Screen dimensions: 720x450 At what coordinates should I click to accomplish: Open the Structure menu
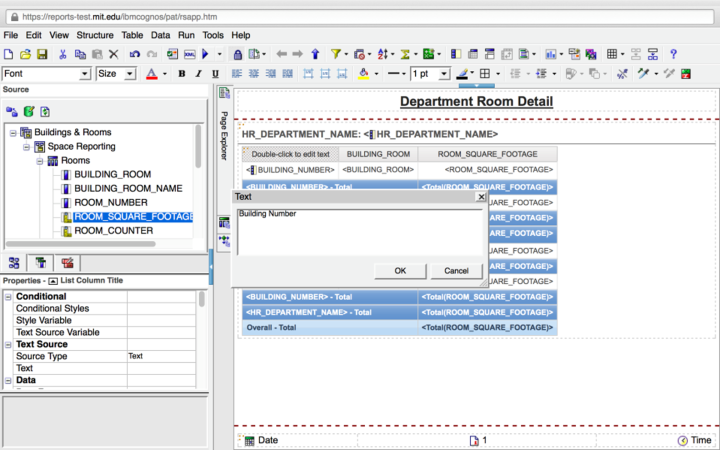[x=94, y=35]
